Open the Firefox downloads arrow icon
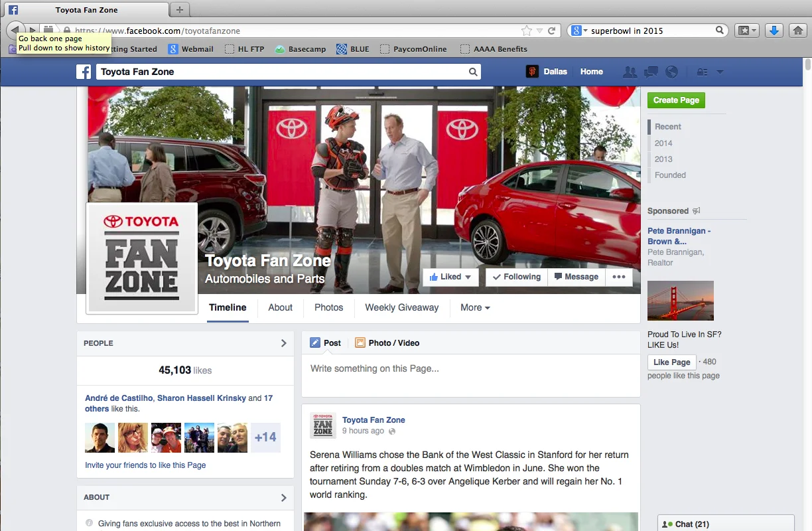 tap(774, 31)
